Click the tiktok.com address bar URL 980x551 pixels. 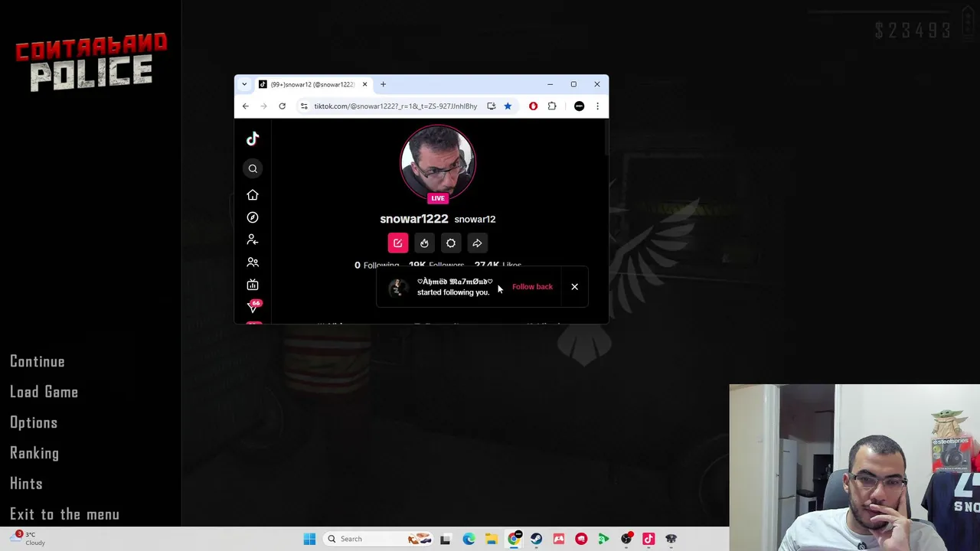[395, 106]
